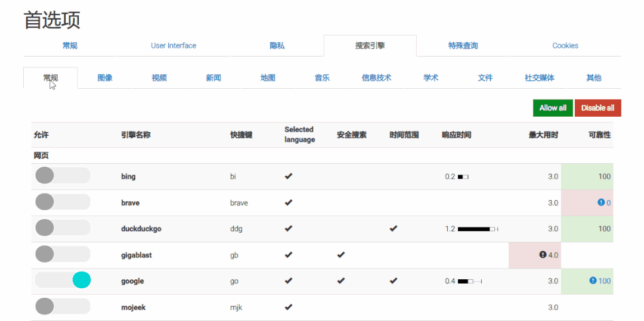This screenshot has width=644, height=321.
Task: Enable the gigablast engine switch
Action: 63,254
